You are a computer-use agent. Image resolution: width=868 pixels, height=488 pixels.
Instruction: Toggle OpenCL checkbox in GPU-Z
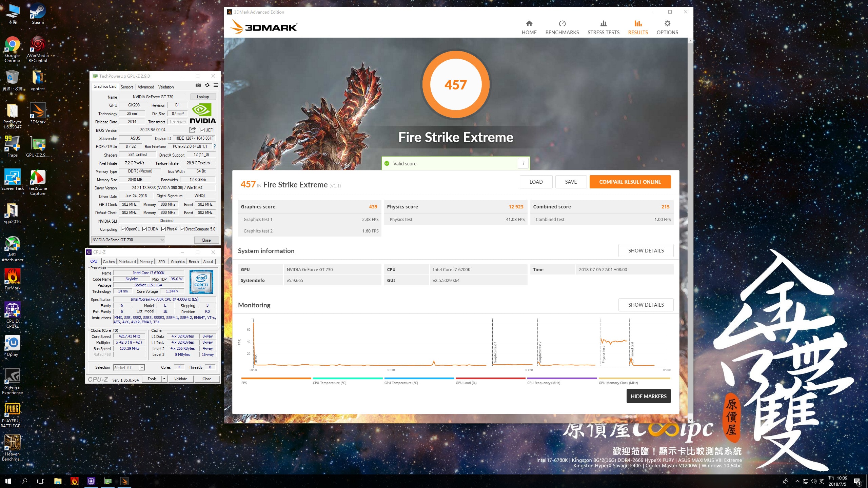[123, 229]
